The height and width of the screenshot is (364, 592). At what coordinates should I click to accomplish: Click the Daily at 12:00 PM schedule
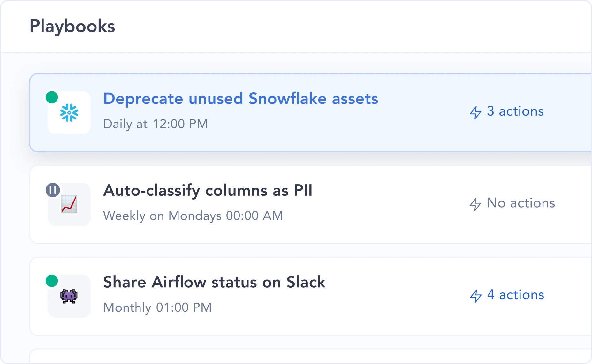[x=156, y=124]
